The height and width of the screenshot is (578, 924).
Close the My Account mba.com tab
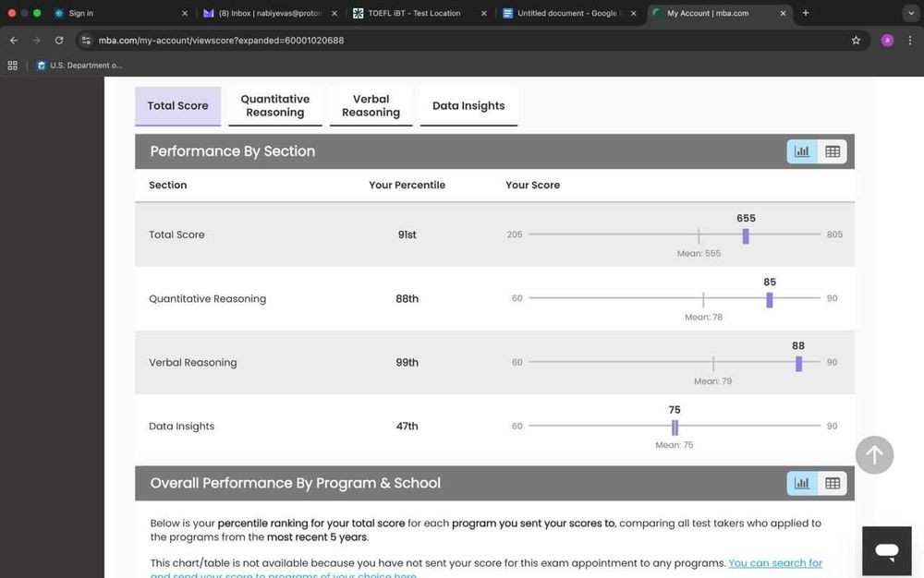coord(784,13)
